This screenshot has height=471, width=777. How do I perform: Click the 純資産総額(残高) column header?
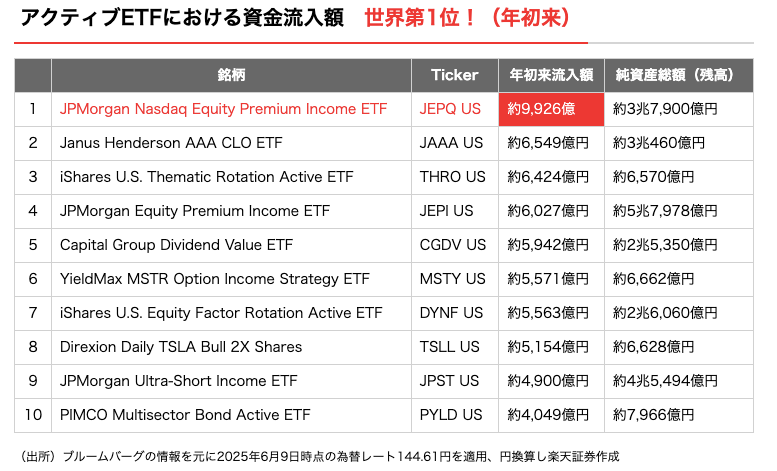675,75
